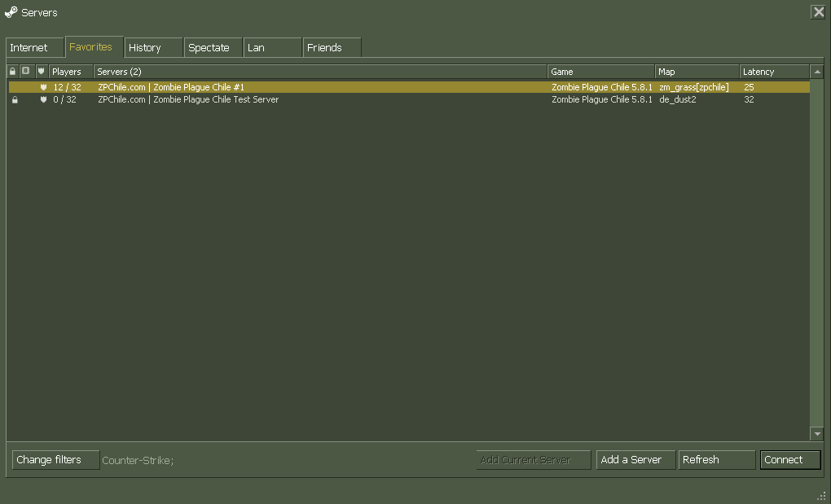Select ZPChile.com Zombie Plague Chile #1 server
The image size is (831, 504).
point(409,87)
